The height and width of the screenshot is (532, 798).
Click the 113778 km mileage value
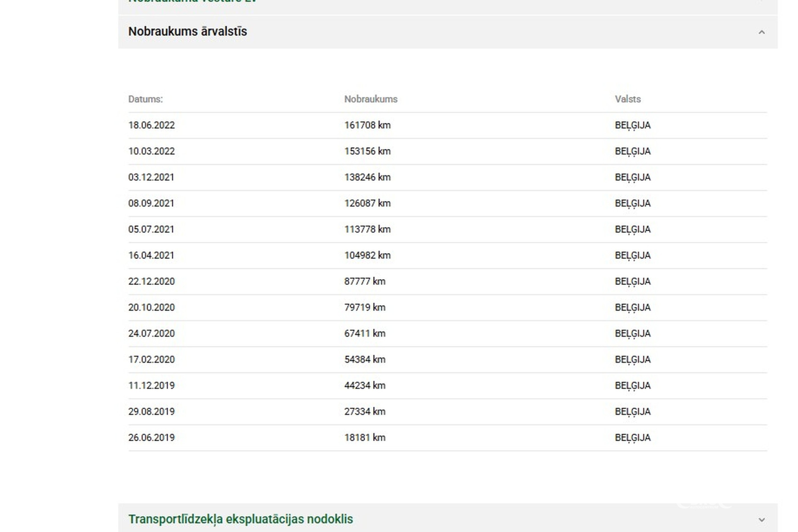367,229
